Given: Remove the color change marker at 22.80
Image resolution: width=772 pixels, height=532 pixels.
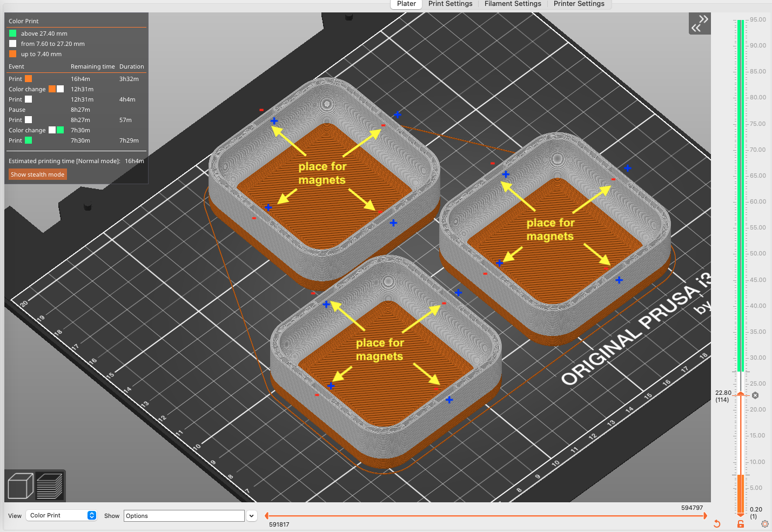Looking at the screenshot, I should coord(755,395).
